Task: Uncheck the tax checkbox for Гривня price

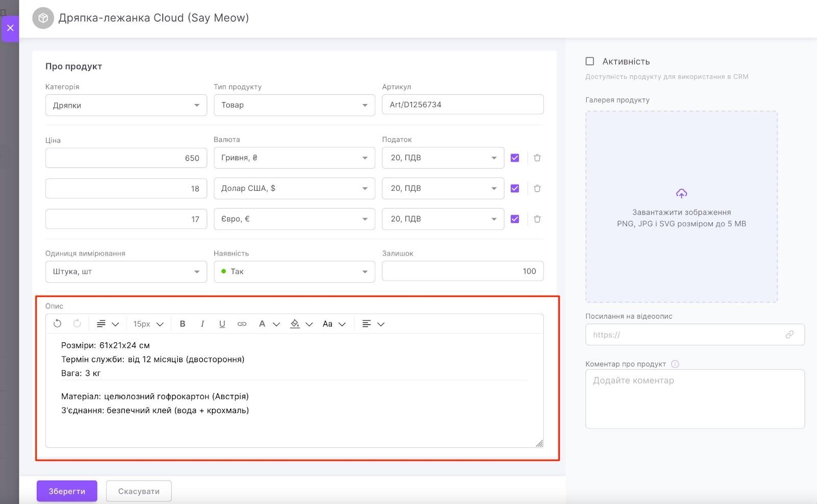Action: pos(515,158)
